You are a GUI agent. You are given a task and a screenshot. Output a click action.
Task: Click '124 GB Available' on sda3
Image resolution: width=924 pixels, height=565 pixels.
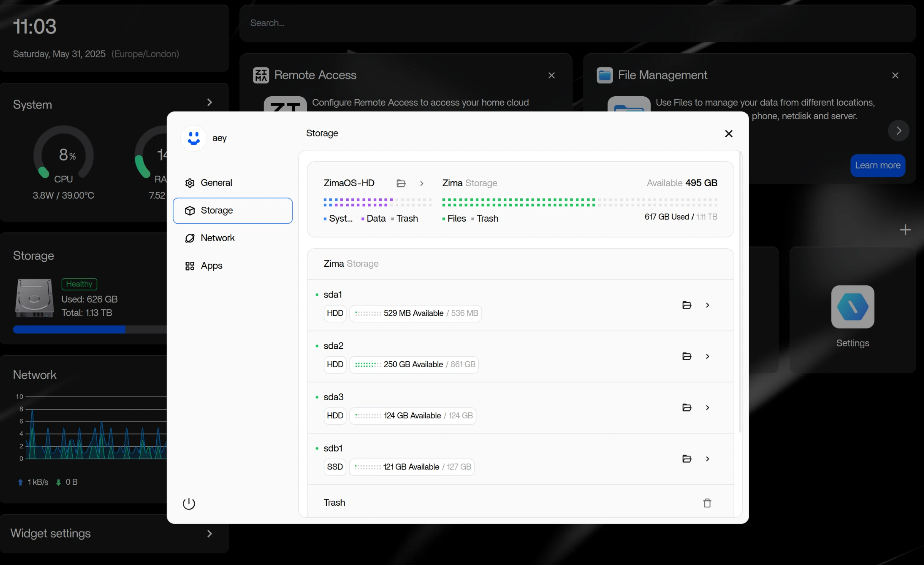pyautogui.click(x=412, y=416)
